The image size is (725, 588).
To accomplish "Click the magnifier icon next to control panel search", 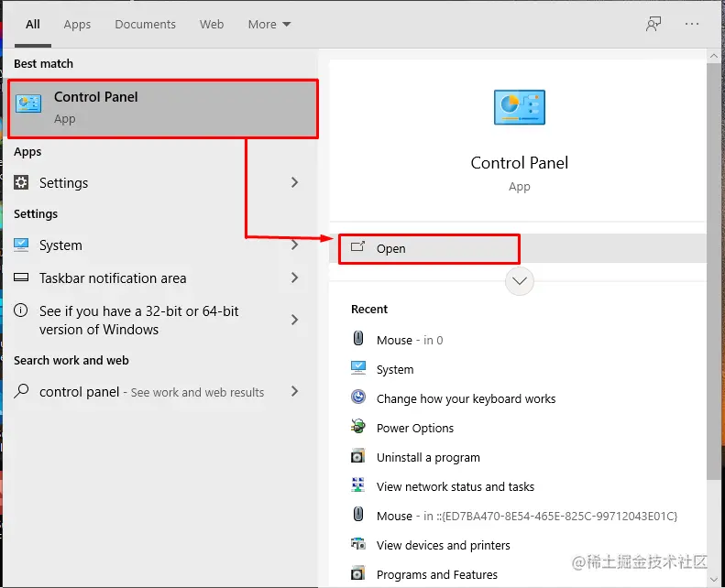I will [21, 391].
